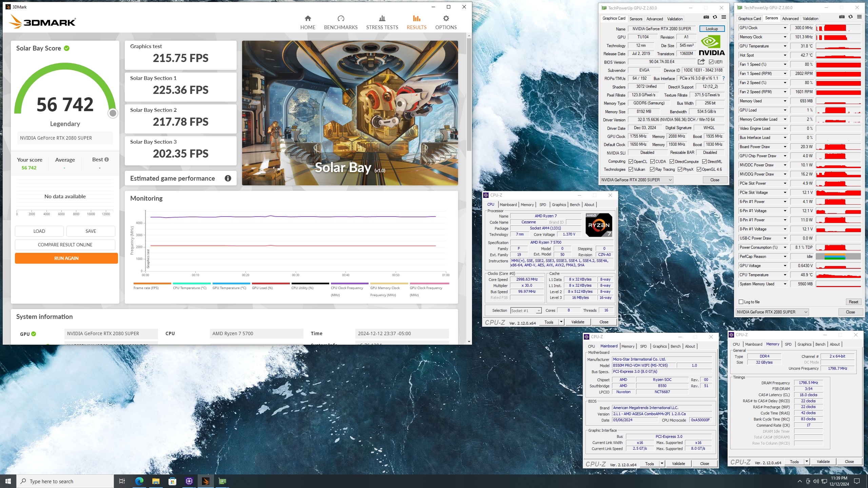Expand the GPU Clock sensor dropdown
Viewport: 868px width, 488px height.
point(785,28)
